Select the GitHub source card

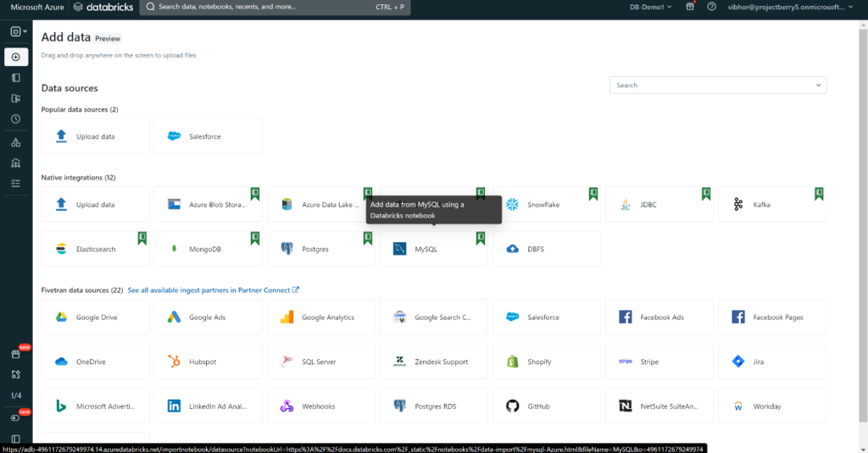[x=547, y=406]
